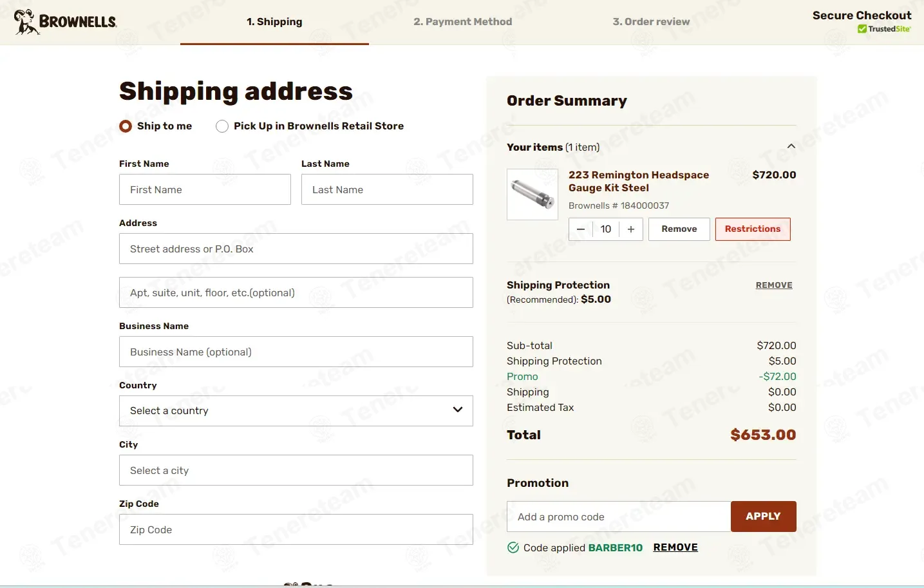Select the Ship to me option
The image size is (924, 588).
[x=126, y=126]
